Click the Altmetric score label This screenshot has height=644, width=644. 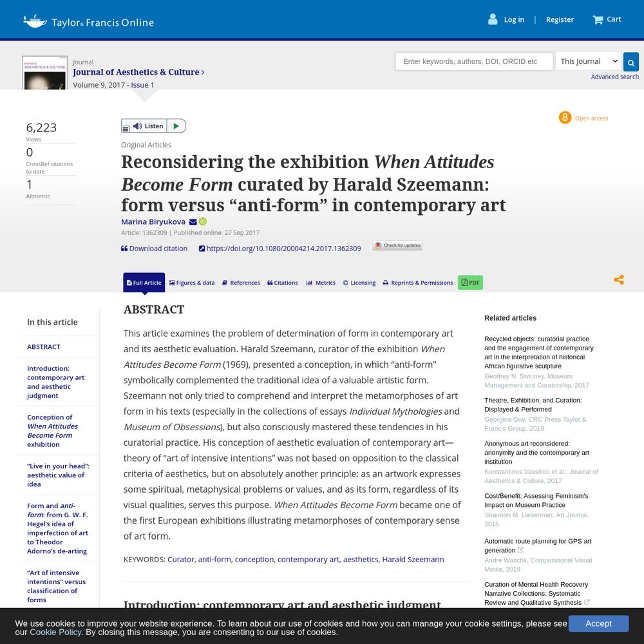pyautogui.click(x=38, y=196)
